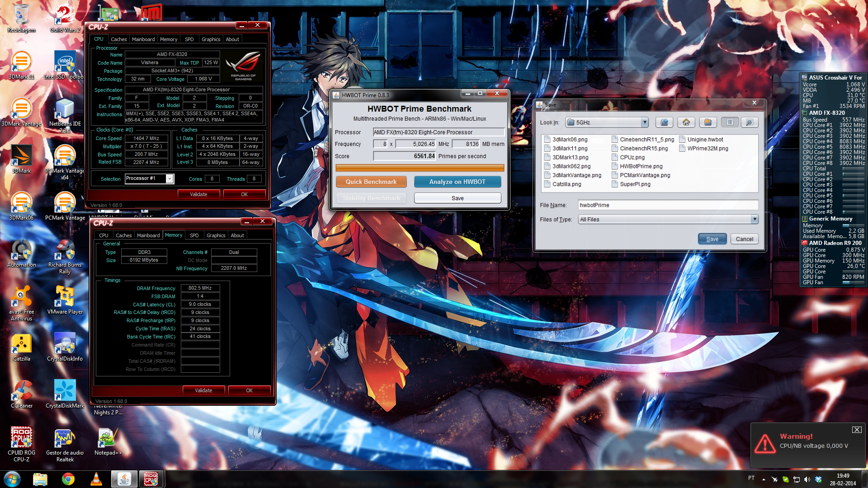Show hidden system tray icons

click(x=764, y=479)
